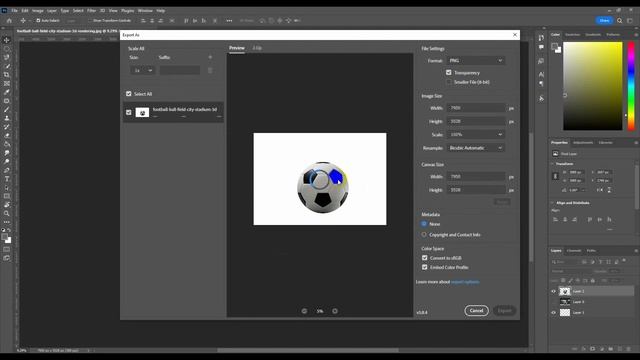Image resolution: width=640 pixels, height=360 pixels.
Task: Switch to the 2-Up preview tab
Action: (x=257, y=48)
